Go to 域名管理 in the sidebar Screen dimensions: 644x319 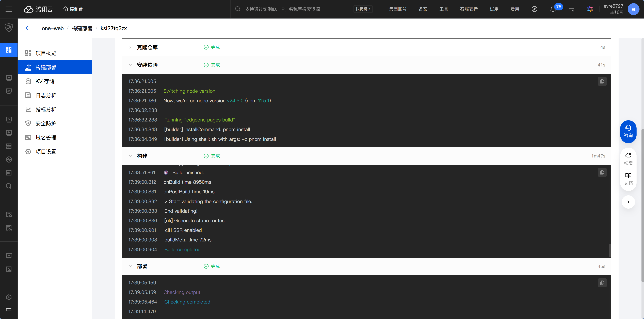[x=46, y=138]
